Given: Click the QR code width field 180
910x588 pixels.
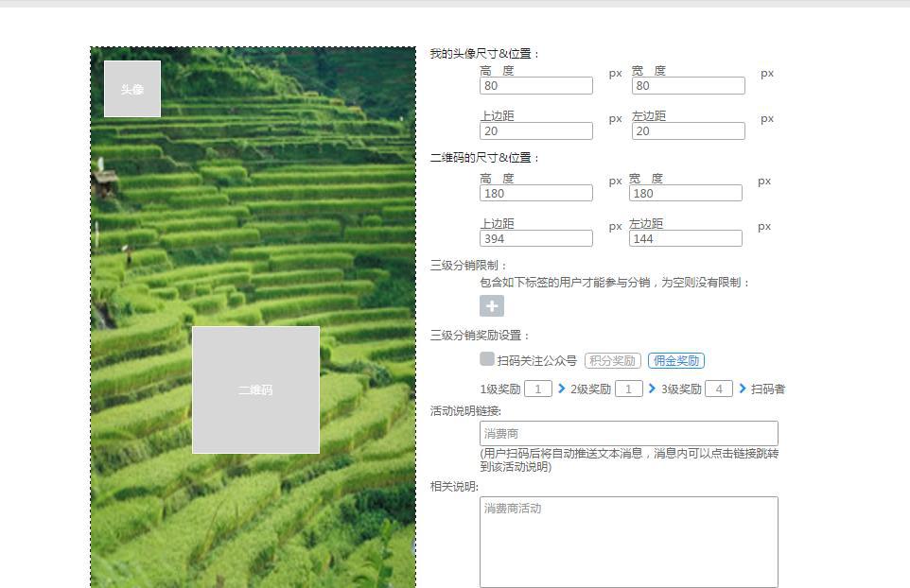Looking at the screenshot, I should point(686,193).
